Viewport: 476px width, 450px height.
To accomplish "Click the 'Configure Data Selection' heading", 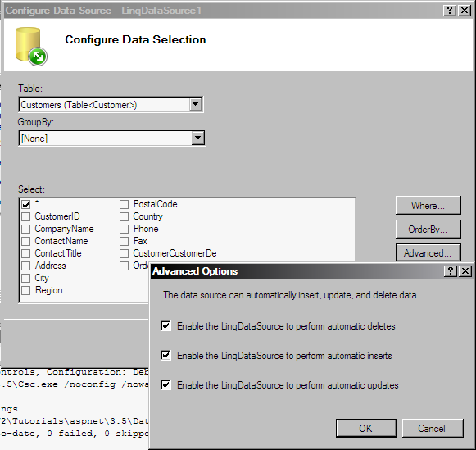I will [x=135, y=40].
